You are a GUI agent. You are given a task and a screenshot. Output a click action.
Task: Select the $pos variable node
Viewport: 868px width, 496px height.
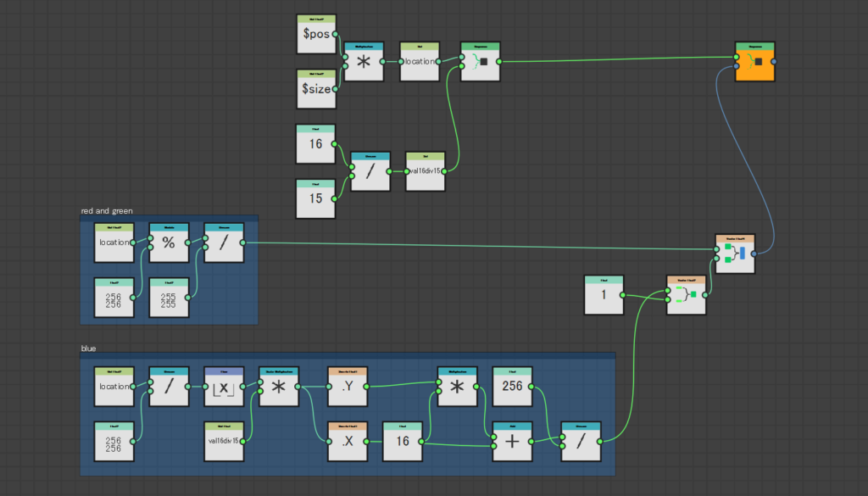(316, 36)
